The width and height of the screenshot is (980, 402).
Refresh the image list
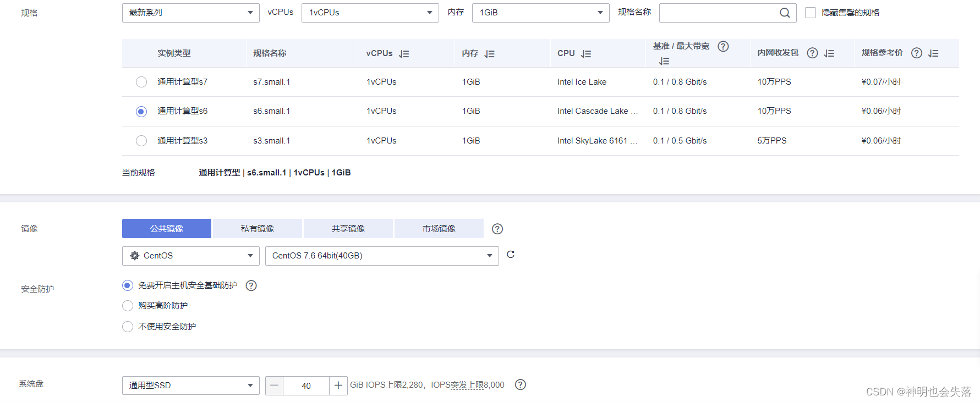511,254
